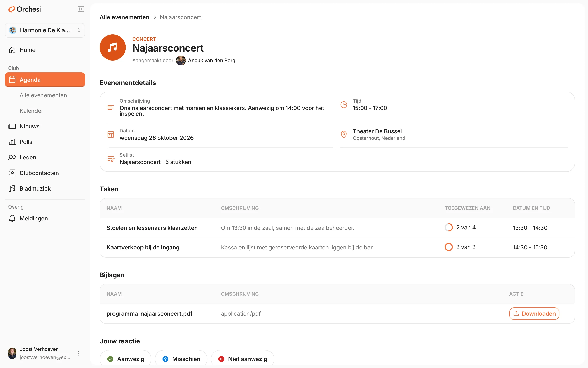Screen dimensions: 588x368
Task: Select the Agenda menu item
Action: [45, 80]
